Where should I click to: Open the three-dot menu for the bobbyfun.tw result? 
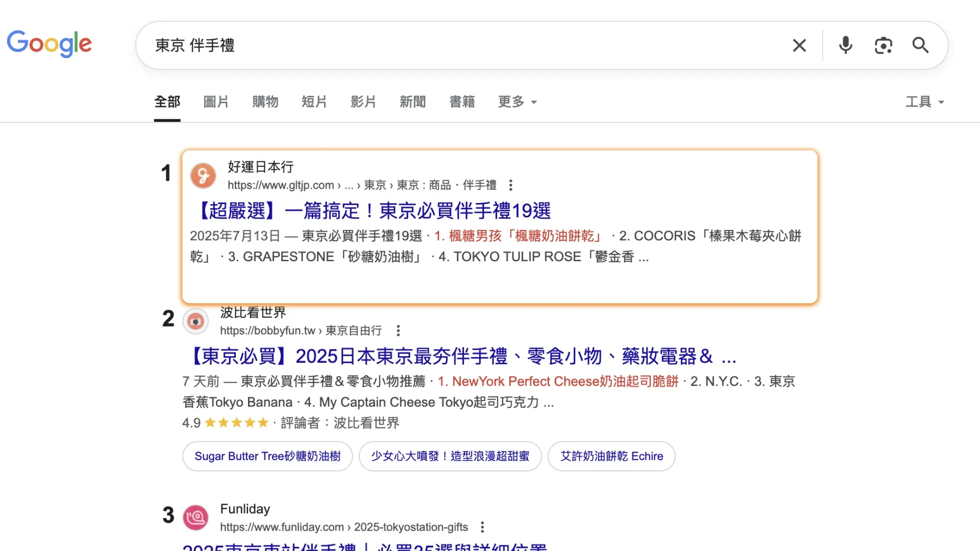[398, 331]
